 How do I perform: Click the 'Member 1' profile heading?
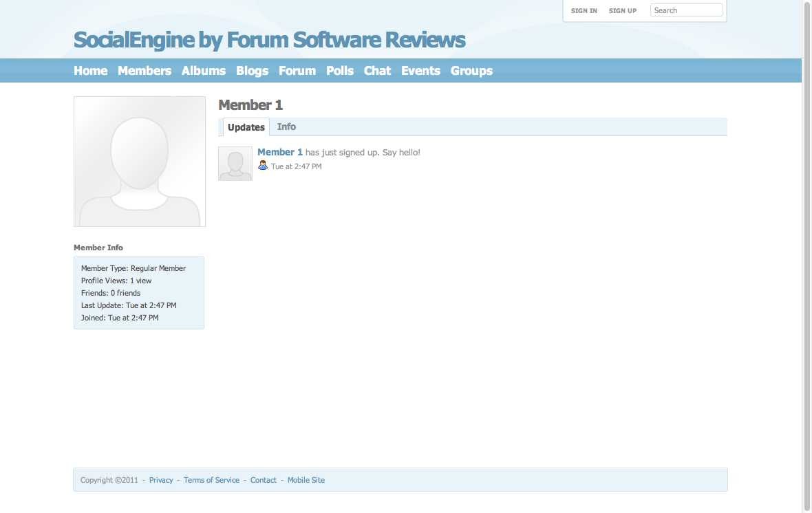250,105
